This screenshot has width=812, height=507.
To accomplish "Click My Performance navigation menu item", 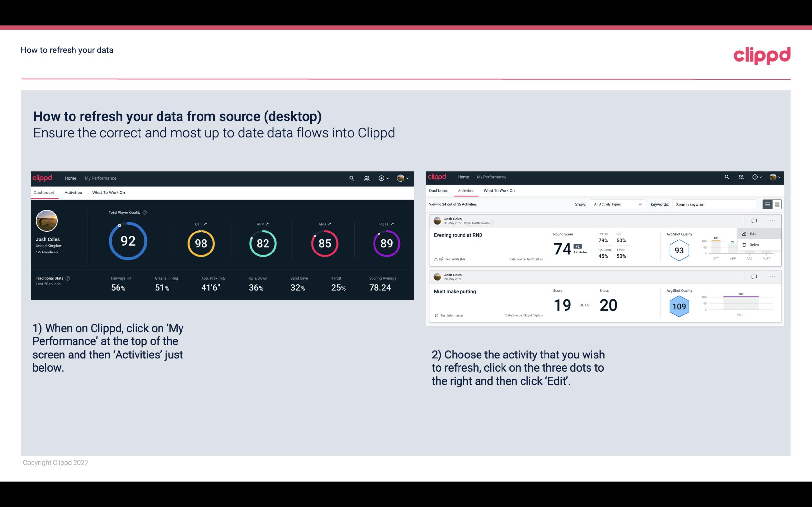I will coord(100,178).
